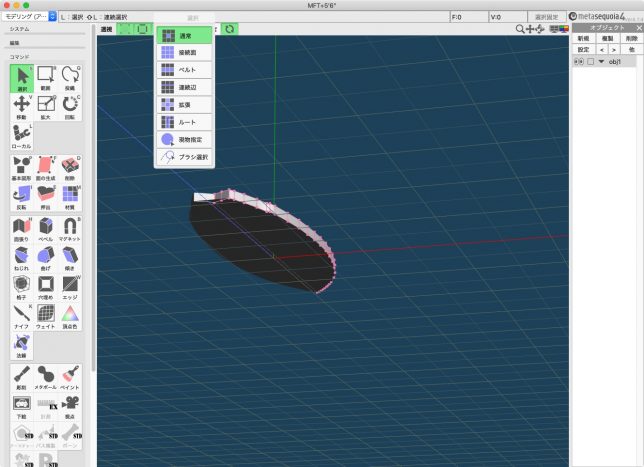Image resolution: width=644 pixels, height=467 pixels.
Task: Click the rotate view icon
Action: [x=540, y=29]
